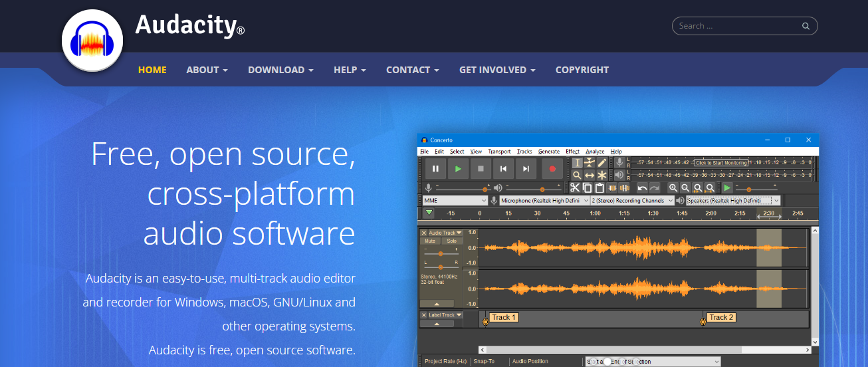Mute the Audio Track

coord(430,241)
